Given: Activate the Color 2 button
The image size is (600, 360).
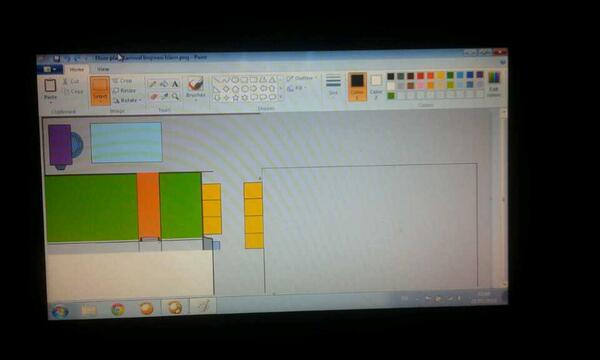Looking at the screenshot, I should pyautogui.click(x=376, y=86).
